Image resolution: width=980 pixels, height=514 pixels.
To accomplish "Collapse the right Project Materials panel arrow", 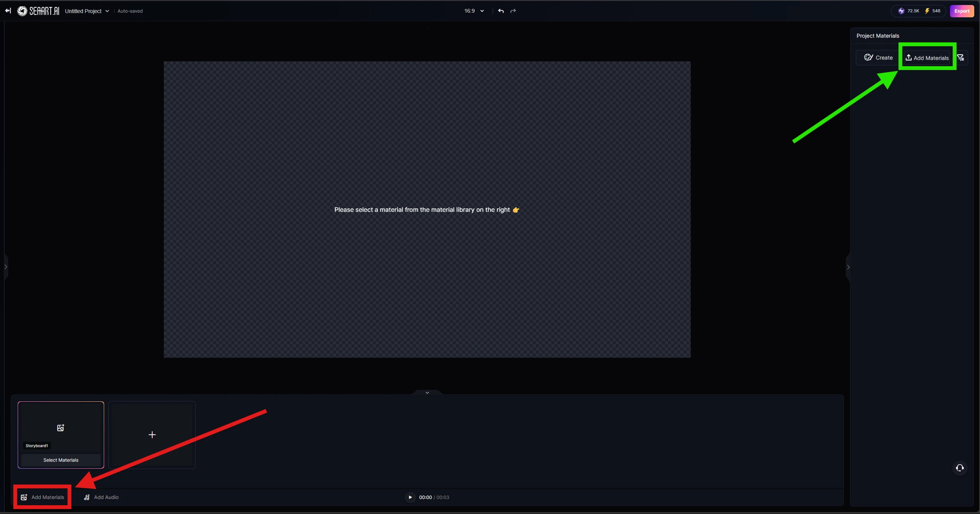I will coord(848,267).
